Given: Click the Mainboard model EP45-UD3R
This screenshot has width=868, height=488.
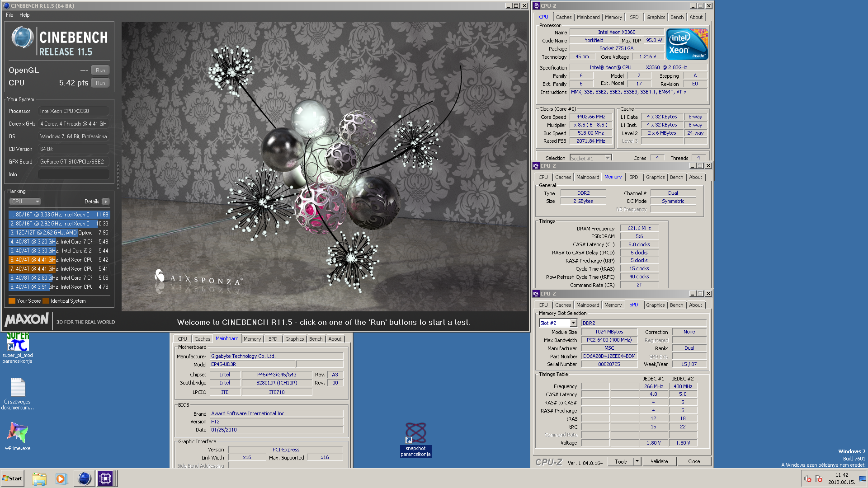Looking at the screenshot, I should tap(252, 364).
